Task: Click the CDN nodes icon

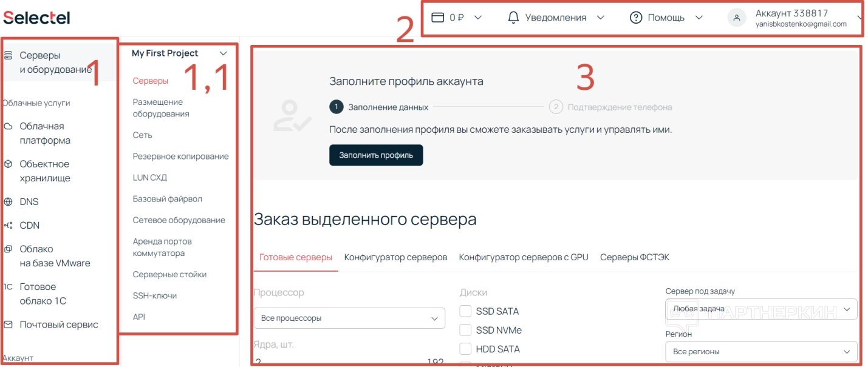Action: (x=8, y=225)
